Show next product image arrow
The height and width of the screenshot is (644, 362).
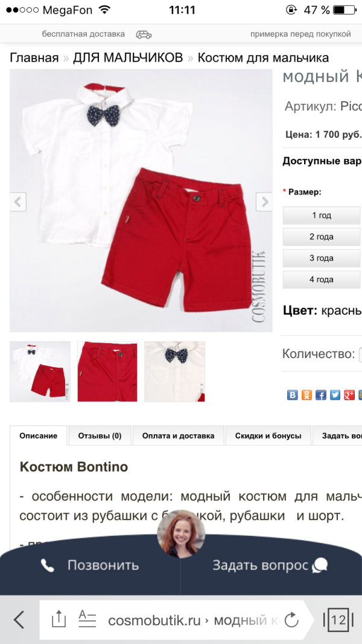pos(264,202)
